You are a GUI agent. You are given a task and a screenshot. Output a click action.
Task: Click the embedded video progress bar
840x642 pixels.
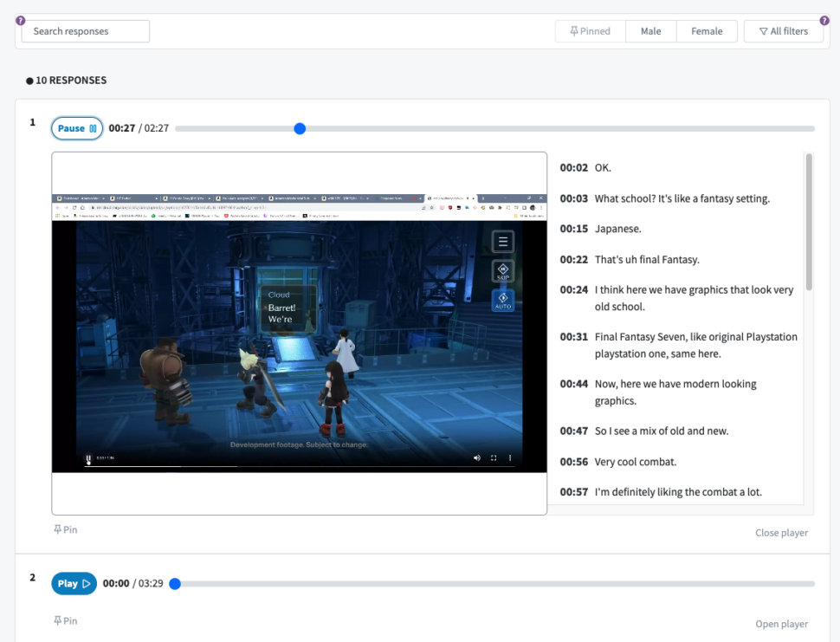[299, 466]
